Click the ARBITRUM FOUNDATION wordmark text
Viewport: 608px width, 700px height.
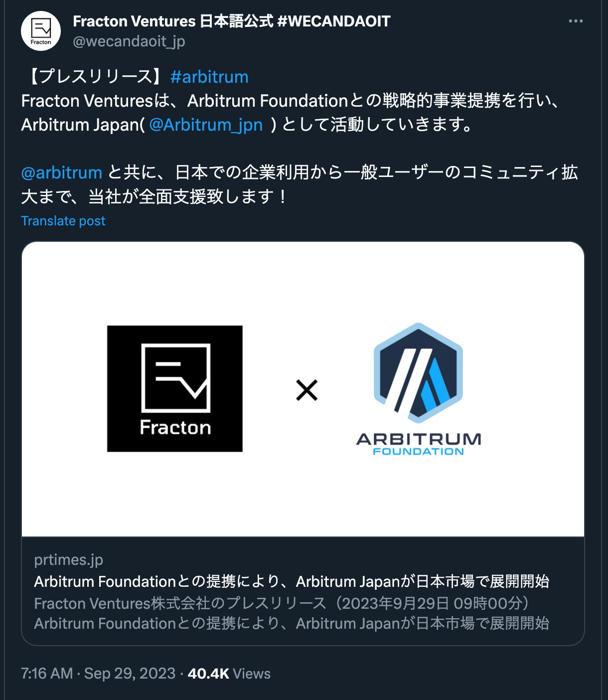pos(419,444)
